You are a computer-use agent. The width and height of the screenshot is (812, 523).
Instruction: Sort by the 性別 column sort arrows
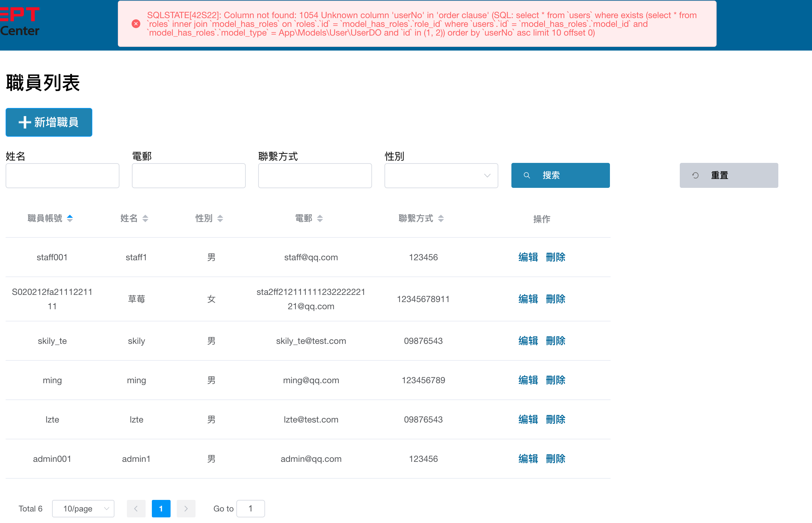(220, 218)
